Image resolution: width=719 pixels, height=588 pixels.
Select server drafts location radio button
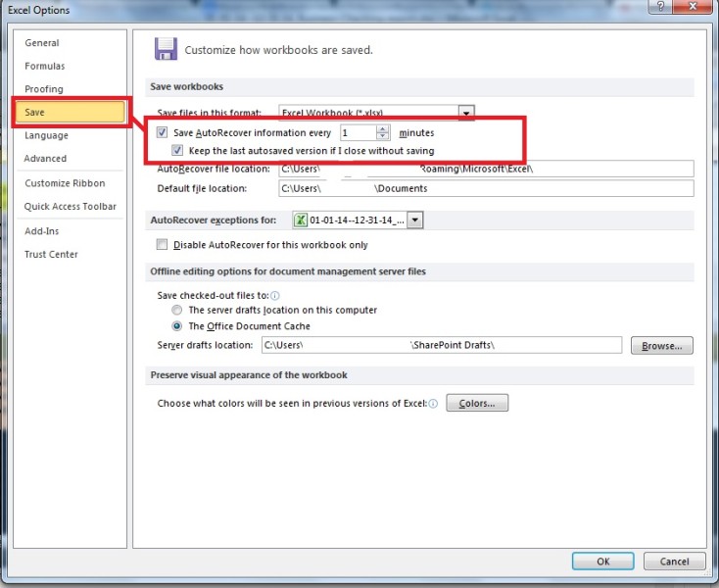pyautogui.click(x=176, y=311)
